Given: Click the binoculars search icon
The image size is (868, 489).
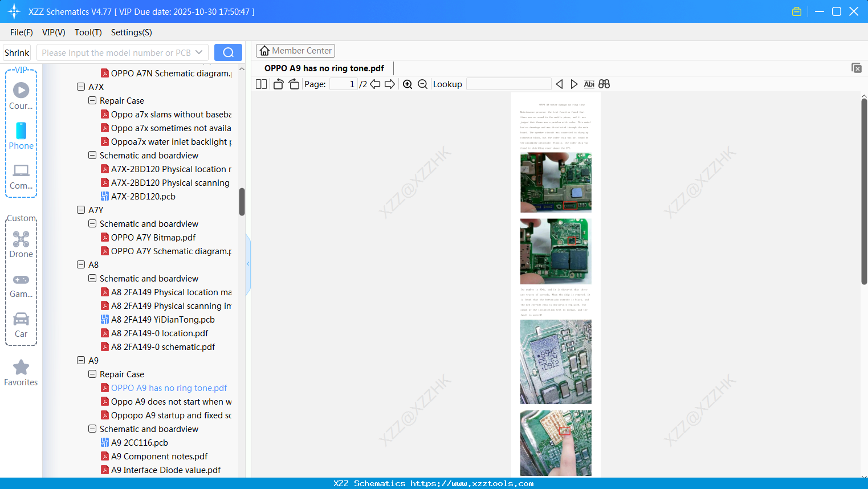Looking at the screenshot, I should point(604,84).
